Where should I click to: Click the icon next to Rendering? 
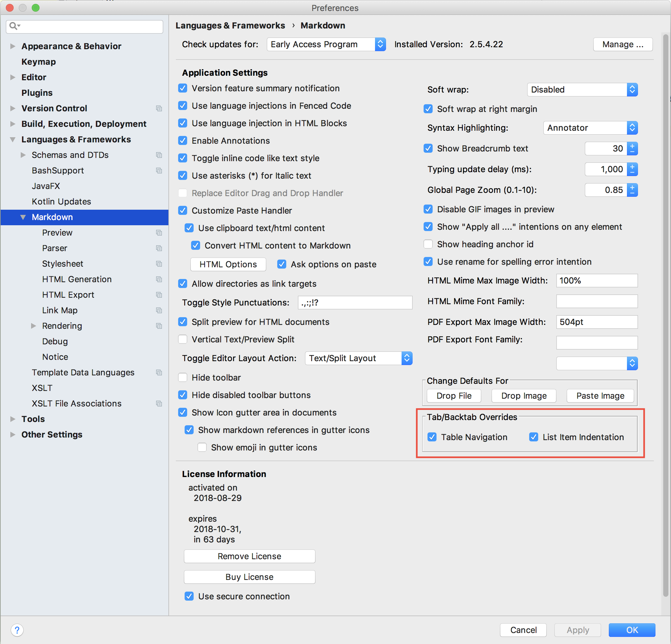pyautogui.click(x=159, y=326)
